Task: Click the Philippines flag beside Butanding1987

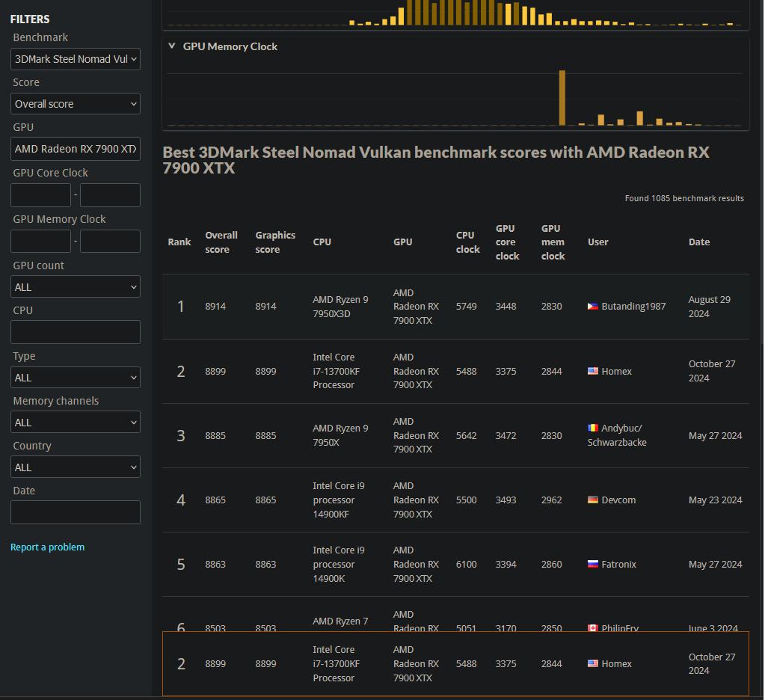Action: 593,307
